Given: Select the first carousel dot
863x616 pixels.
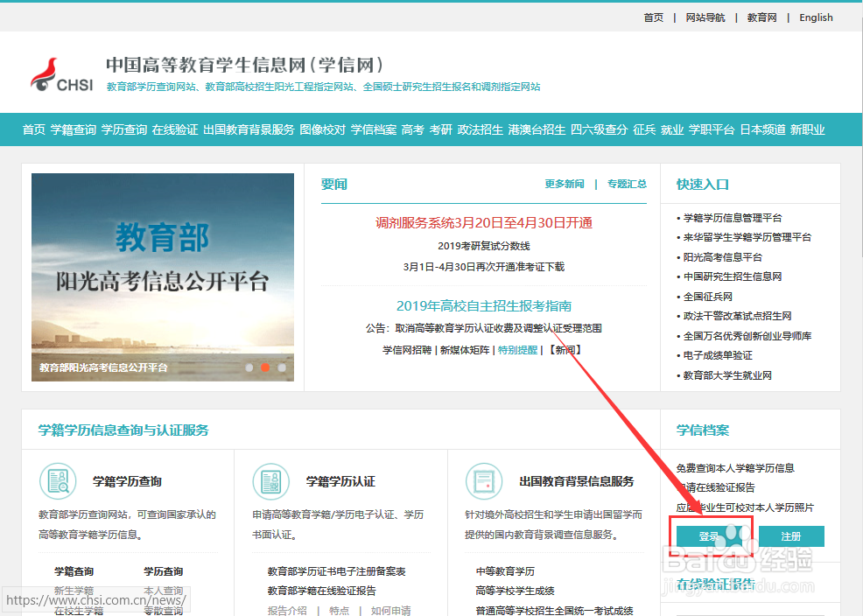Looking at the screenshot, I should click(x=249, y=367).
